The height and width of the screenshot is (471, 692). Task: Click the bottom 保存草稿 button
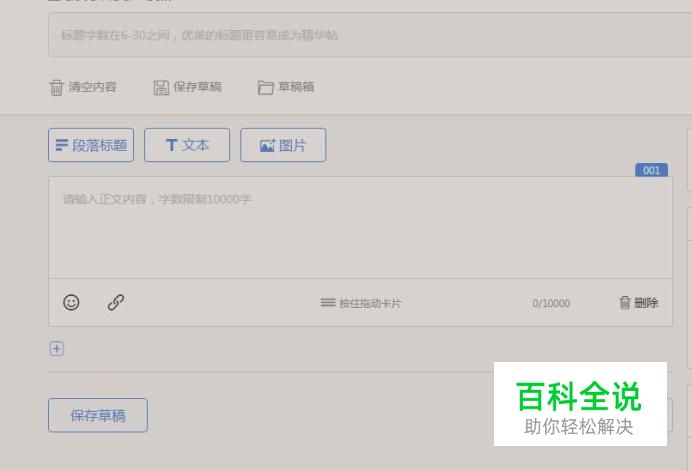pyautogui.click(x=98, y=415)
